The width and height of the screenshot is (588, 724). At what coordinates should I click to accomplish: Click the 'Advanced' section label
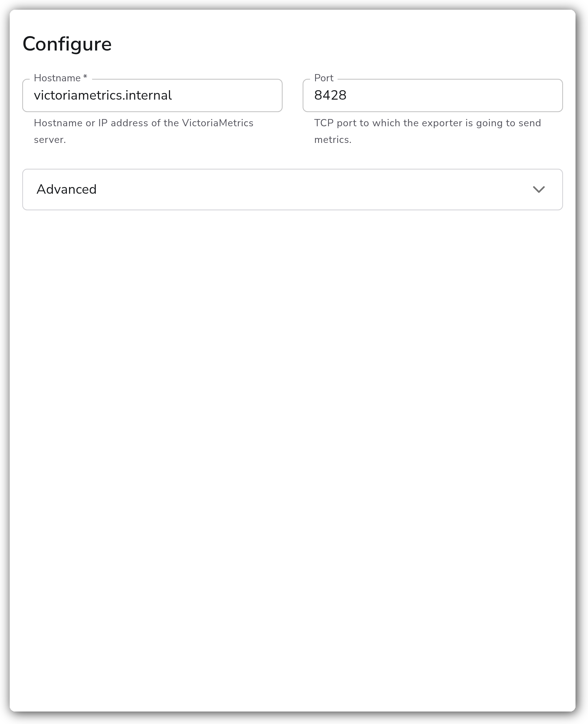pyautogui.click(x=67, y=189)
